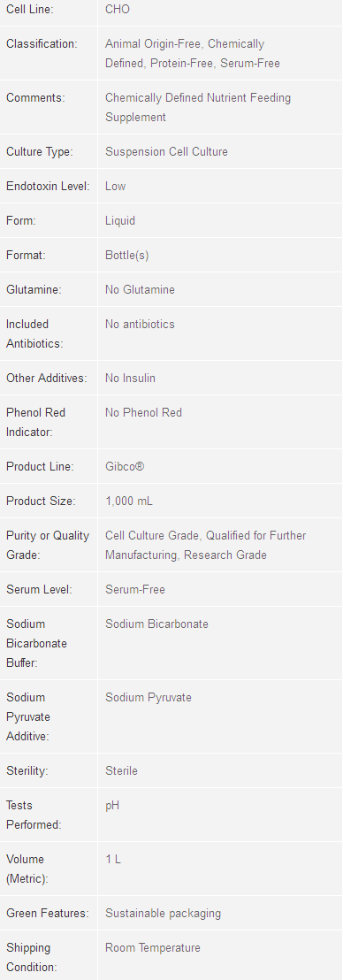
Task: Select the No Phenol Red value
Action: coord(144,412)
